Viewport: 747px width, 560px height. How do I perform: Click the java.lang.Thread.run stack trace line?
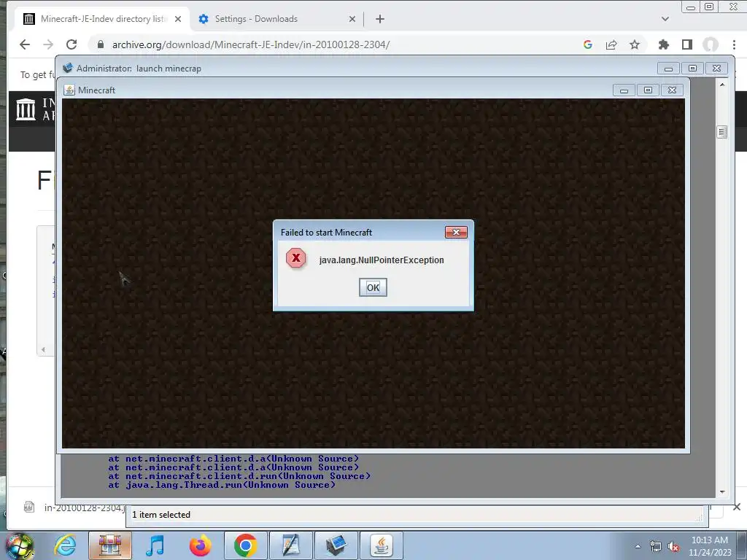point(222,485)
